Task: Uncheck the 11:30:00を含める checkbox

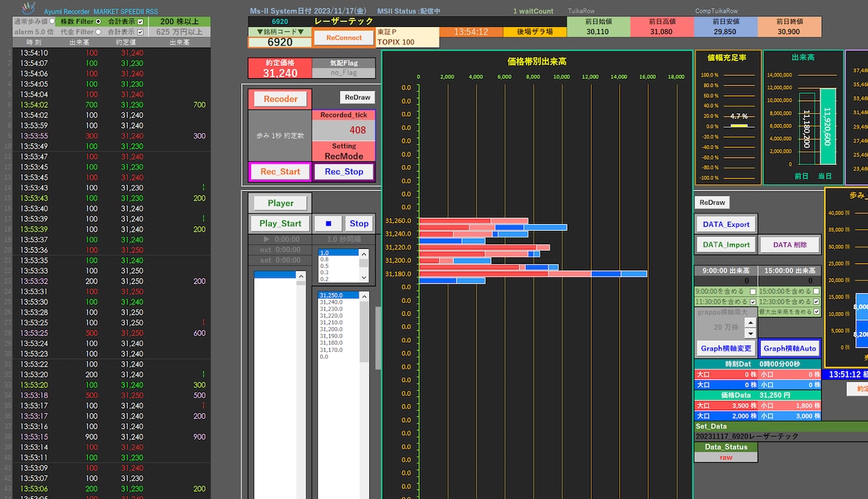Action: [753, 301]
